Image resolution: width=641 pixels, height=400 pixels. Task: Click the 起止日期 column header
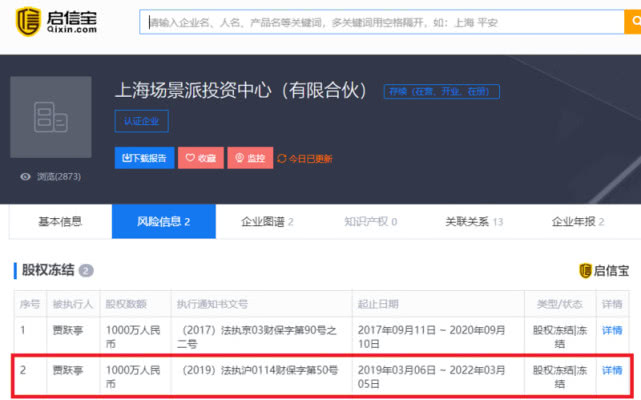point(378,304)
